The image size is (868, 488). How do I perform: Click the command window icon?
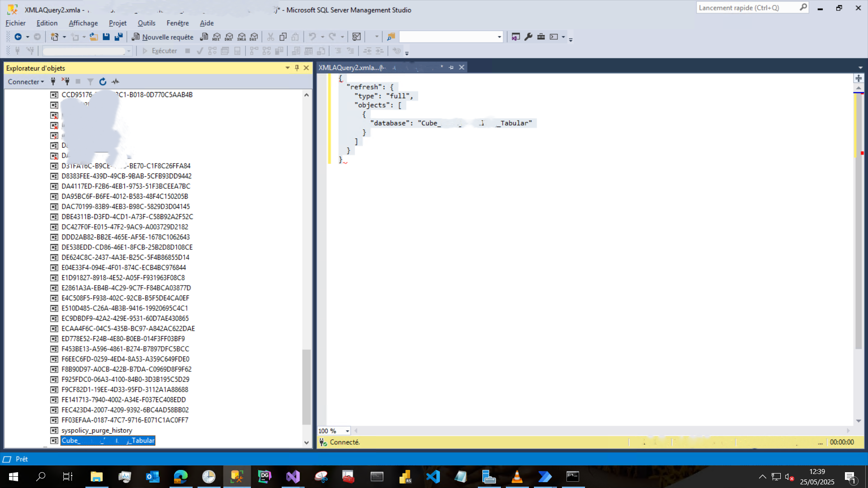tap(554, 37)
